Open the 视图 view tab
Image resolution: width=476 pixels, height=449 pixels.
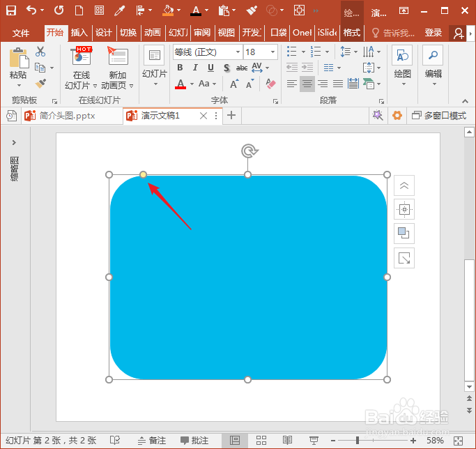227,33
